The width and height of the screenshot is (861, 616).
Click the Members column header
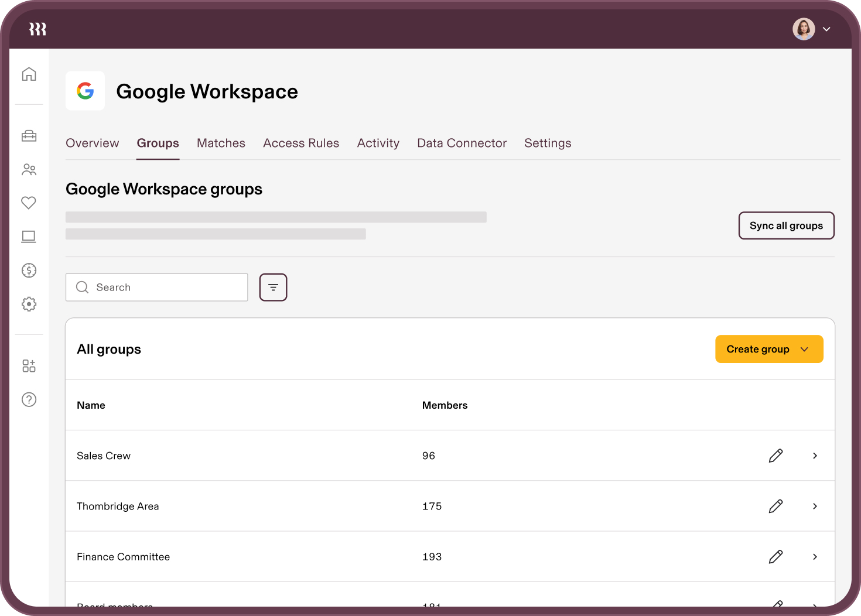[x=445, y=405]
